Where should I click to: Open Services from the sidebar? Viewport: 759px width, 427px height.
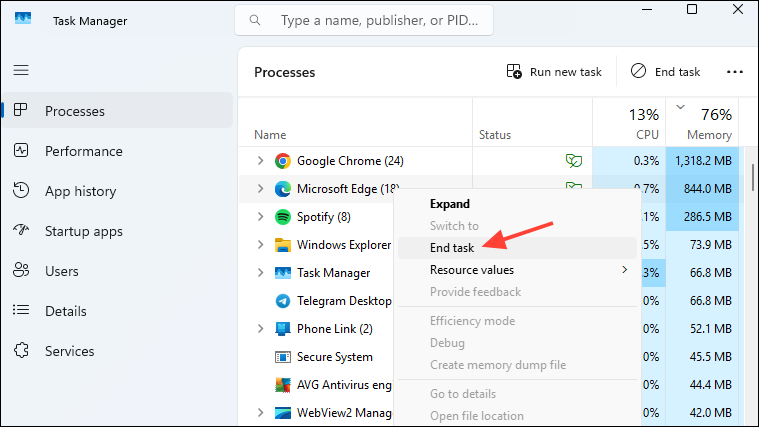69,351
